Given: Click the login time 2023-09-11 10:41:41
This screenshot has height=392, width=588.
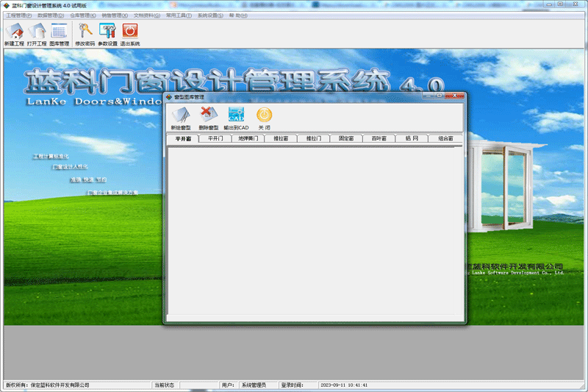Looking at the screenshot, I should (x=344, y=385).
